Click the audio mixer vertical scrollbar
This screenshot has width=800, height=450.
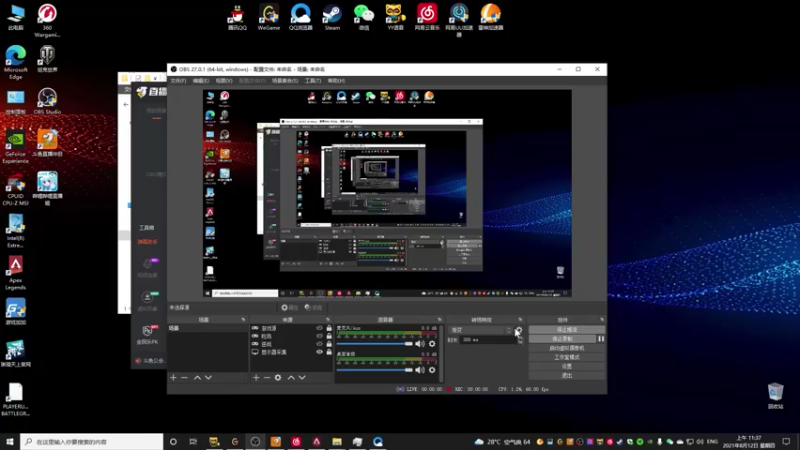[x=441, y=353]
